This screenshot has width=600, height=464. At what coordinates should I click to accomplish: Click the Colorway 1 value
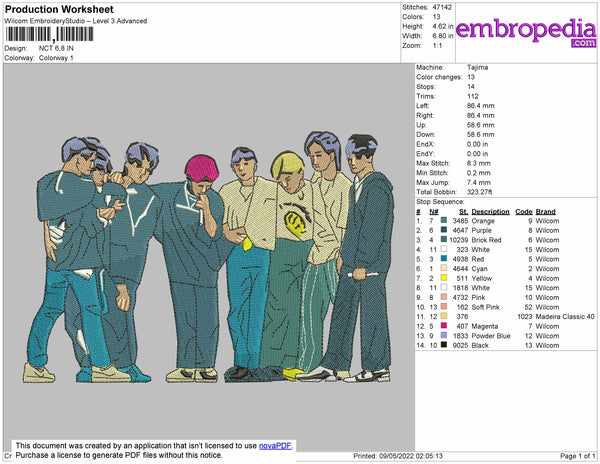click(x=56, y=58)
